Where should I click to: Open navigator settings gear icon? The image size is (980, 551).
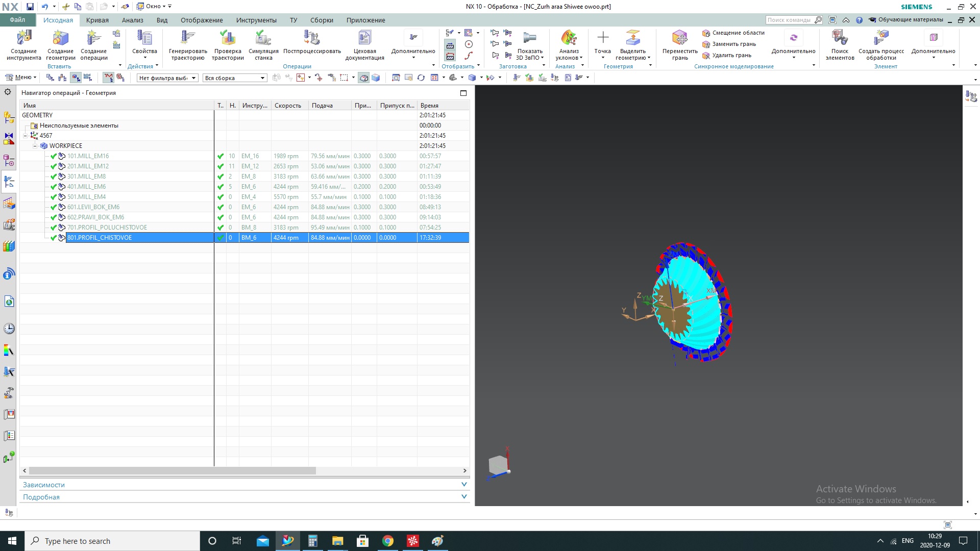8,92
